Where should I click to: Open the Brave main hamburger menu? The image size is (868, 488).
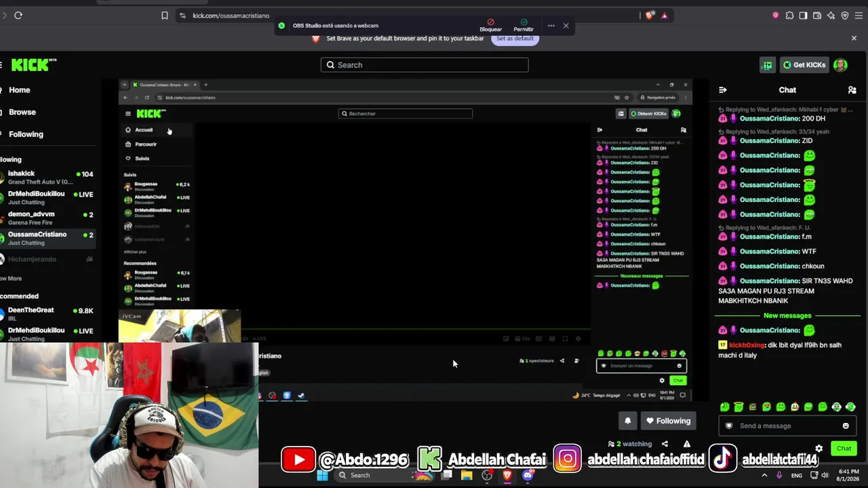coord(859,16)
